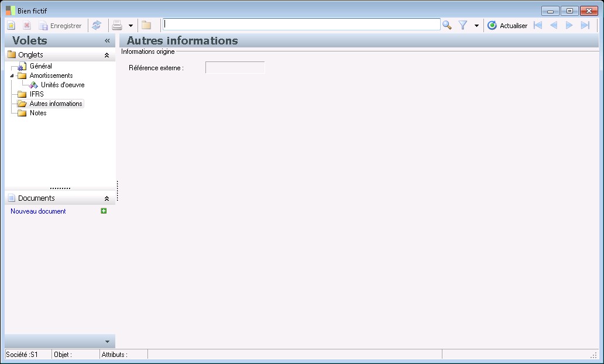Click the Attributs : status bar entry
604x364 pixels.
pyautogui.click(x=114, y=355)
